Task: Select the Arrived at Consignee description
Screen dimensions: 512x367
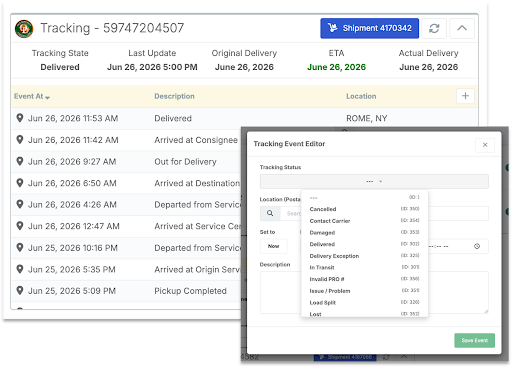Action: pyautogui.click(x=196, y=140)
